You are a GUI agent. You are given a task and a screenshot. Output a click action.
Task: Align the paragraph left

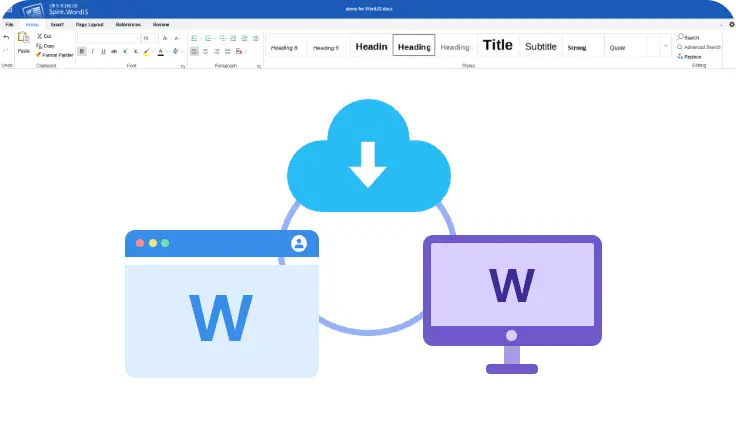pyautogui.click(x=194, y=51)
